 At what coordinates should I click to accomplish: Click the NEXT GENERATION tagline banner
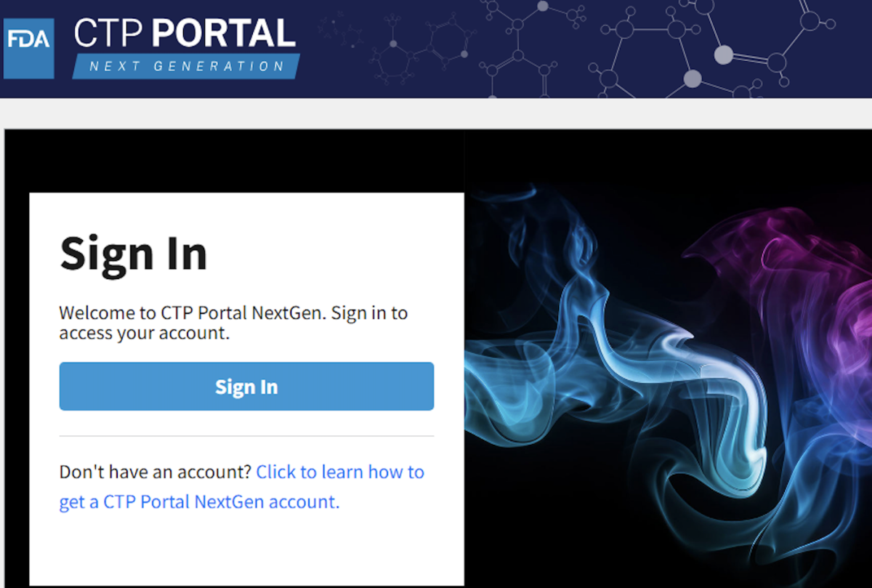[186, 66]
